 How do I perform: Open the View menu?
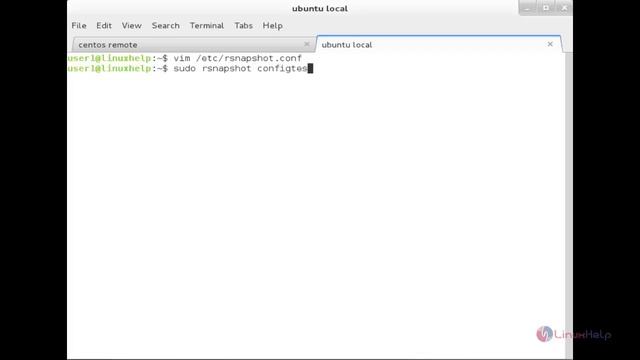click(131, 26)
